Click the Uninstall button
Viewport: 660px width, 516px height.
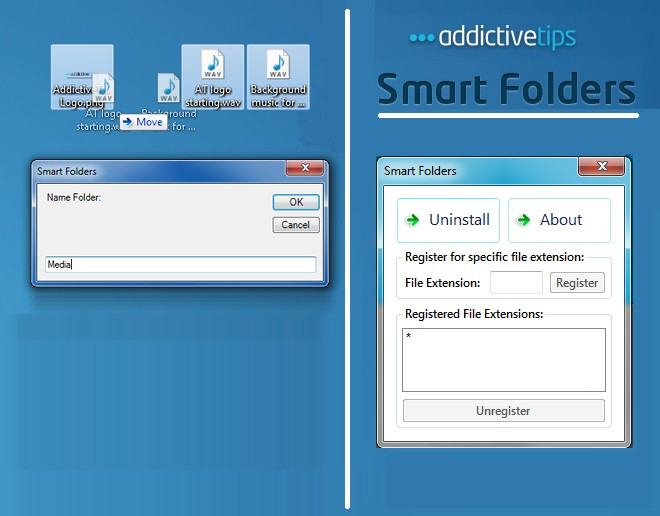[448, 220]
